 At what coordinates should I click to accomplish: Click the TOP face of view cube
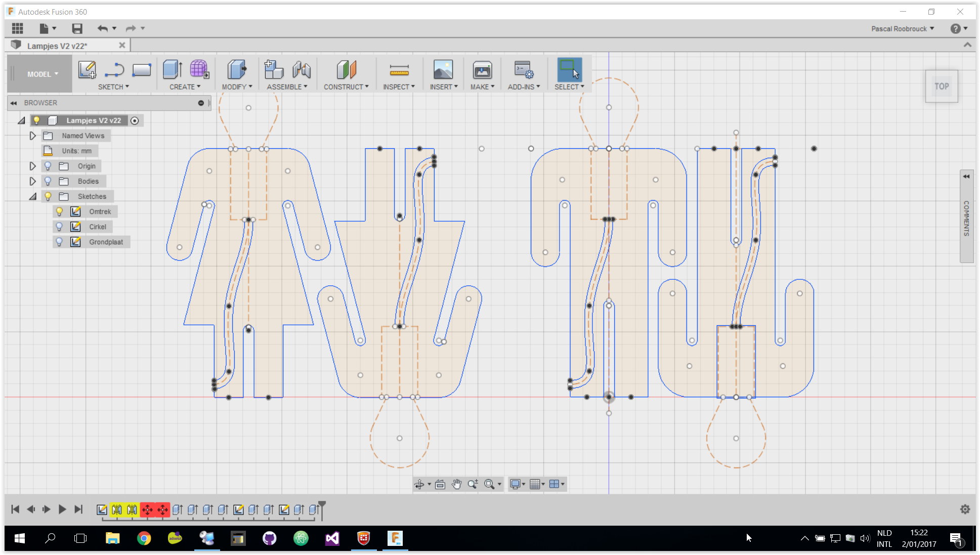click(x=942, y=87)
